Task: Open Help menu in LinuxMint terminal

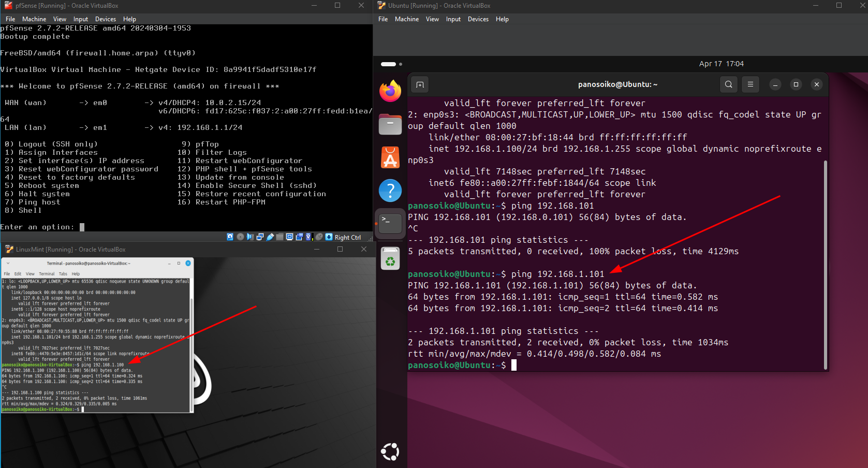Action: tap(76, 274)
